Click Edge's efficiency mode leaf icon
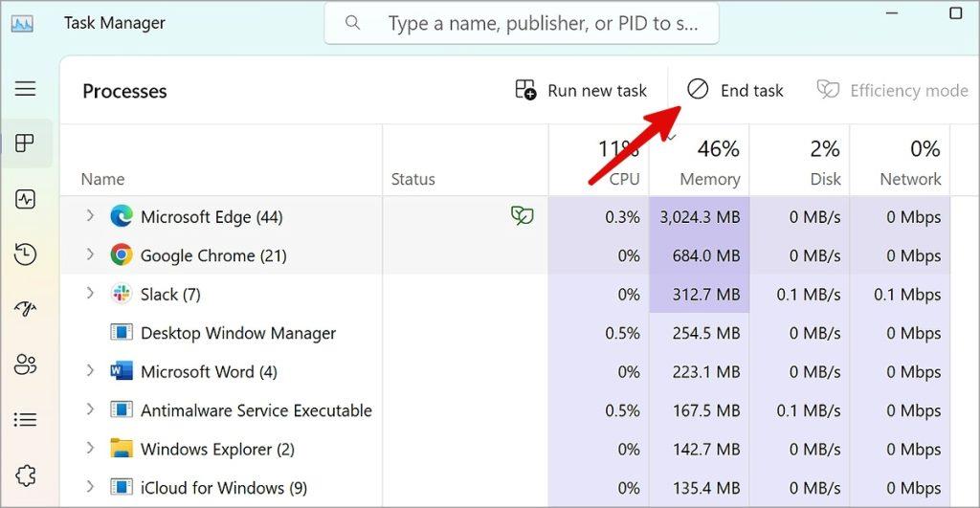The width and height of the screenshot is (980, 508). pyautogui.click(x=522, y=215)
